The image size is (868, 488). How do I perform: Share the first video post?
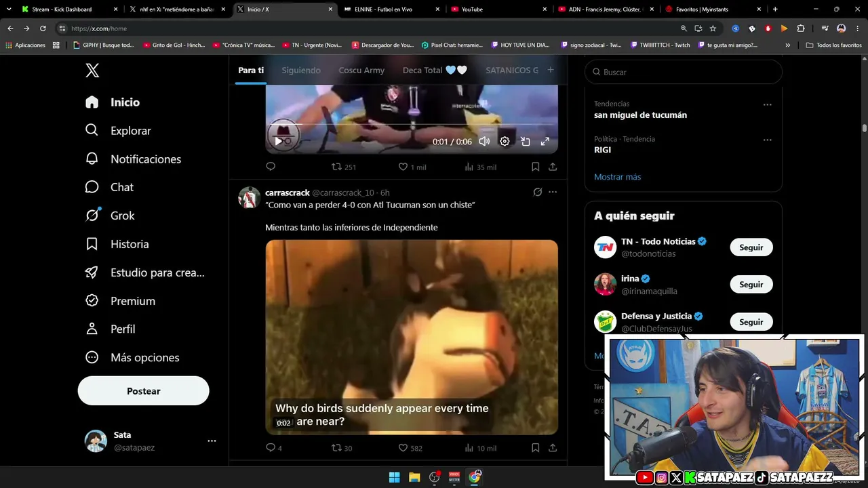pyautogui.click(x=553, y=167)
